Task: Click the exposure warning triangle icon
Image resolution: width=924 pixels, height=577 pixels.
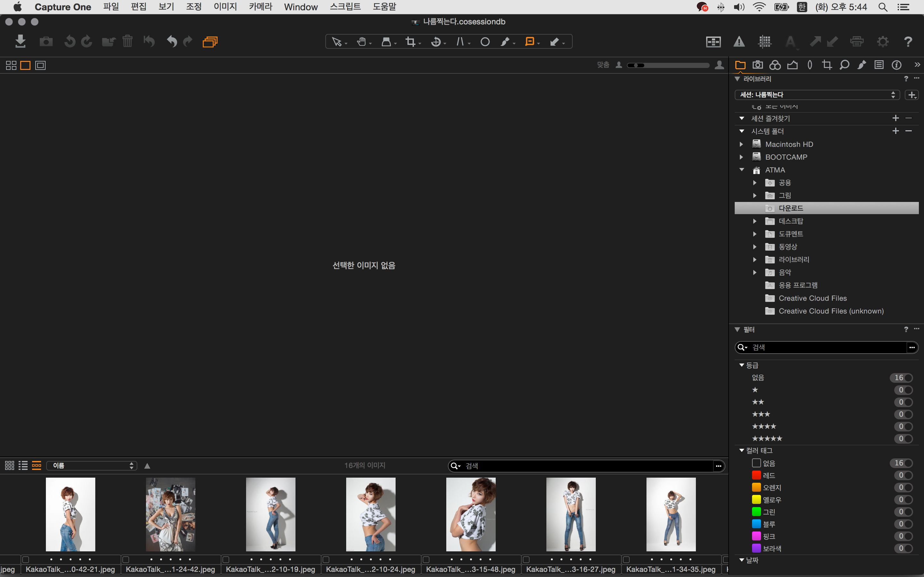Action: [739, 42]
